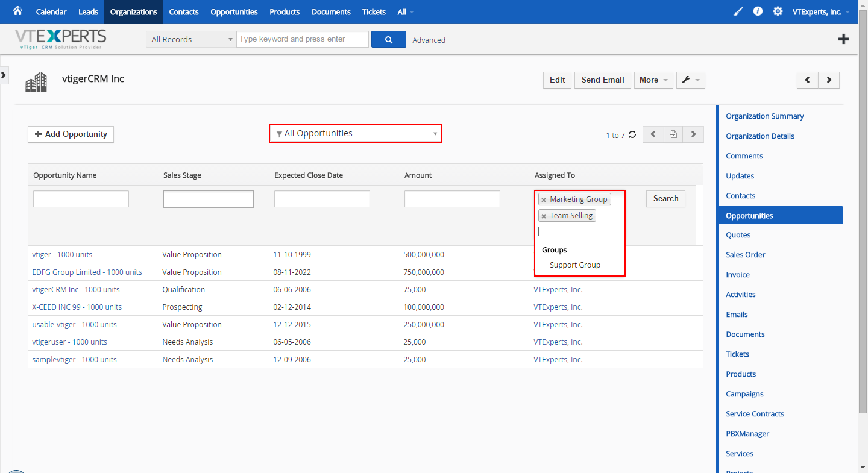This screenshot has width=868, height=473.
Task: Open the Organizations module
Action: tap(134, 12)
